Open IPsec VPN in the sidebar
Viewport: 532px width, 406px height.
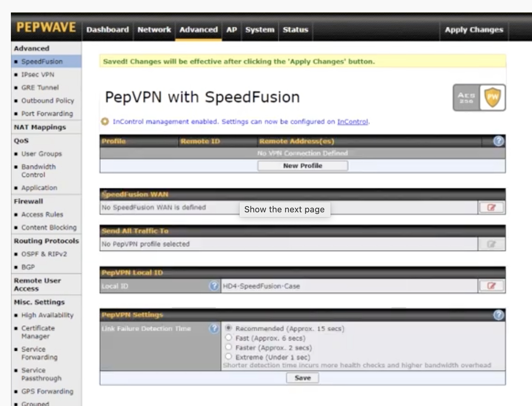coord(38,74)
